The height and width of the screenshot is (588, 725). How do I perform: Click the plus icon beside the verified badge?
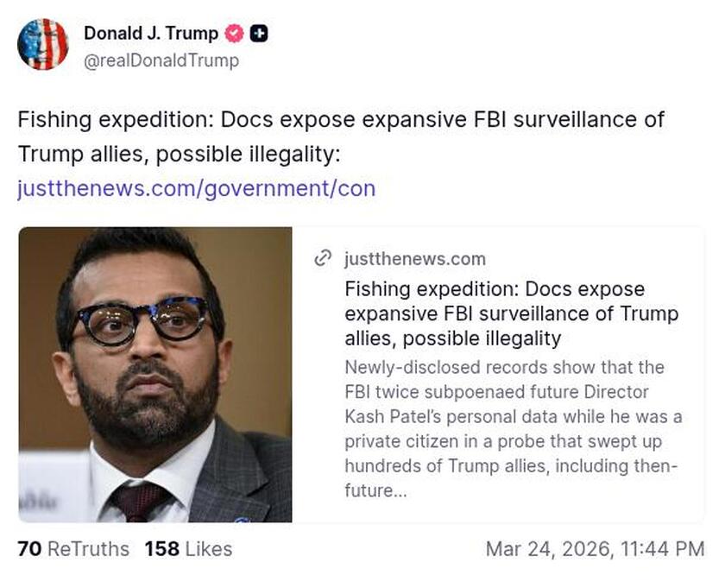[256, 34]
